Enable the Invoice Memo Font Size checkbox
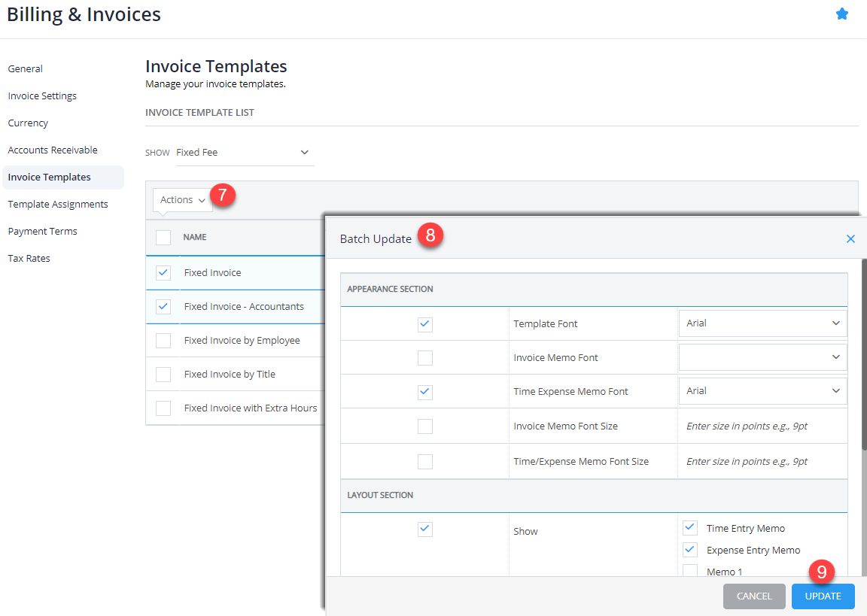The image size is (867, 616). point(425,426)
